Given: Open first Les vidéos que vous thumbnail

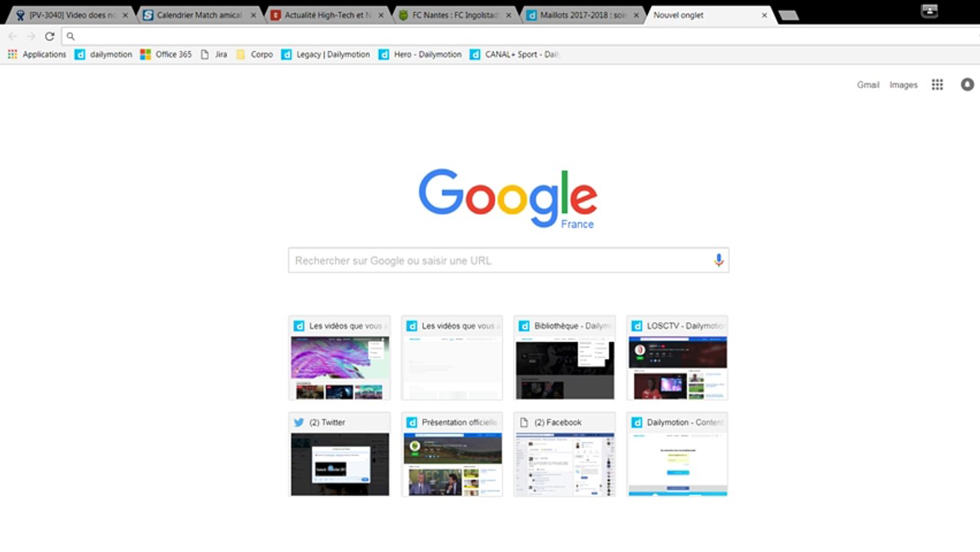Looking at the screenshot, I should coord(340,358).
